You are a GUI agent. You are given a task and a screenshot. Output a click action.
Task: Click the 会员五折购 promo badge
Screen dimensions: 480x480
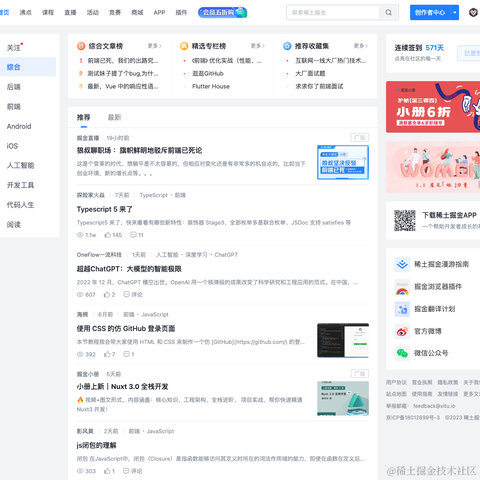point(222,13)
